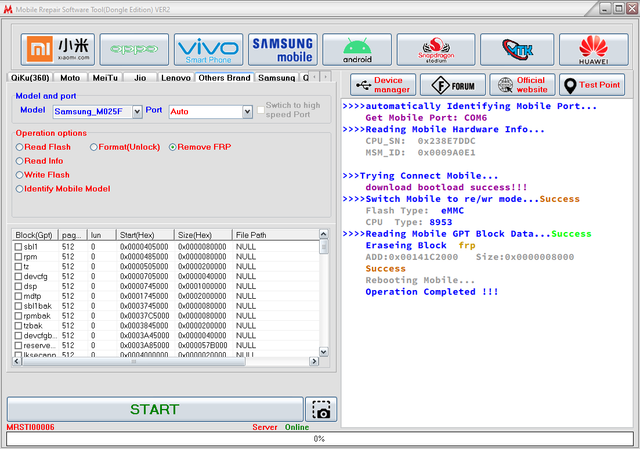640x449 pixels.
Task: Check the sbl1bak partition box
Action: [18, 306]
